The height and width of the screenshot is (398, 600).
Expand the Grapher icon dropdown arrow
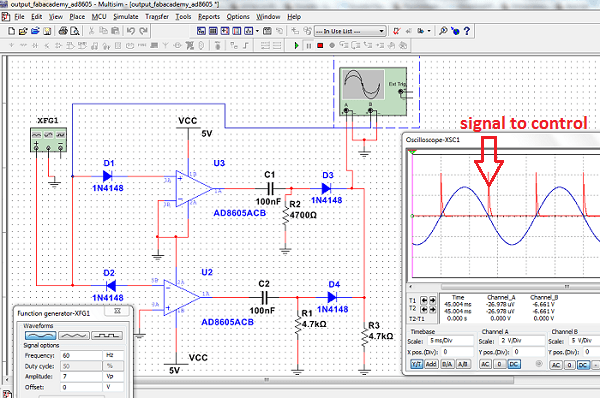257,31
